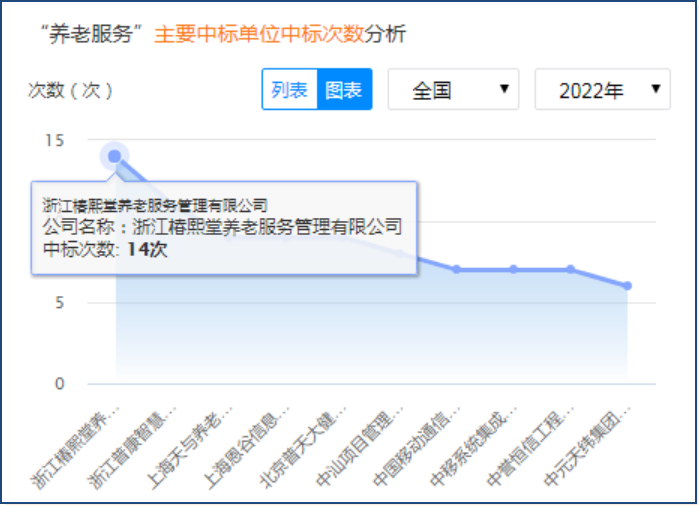Click the data point above 中移系统集成
The height and width of the screenshot is (507, 700).
pos(513,269)
